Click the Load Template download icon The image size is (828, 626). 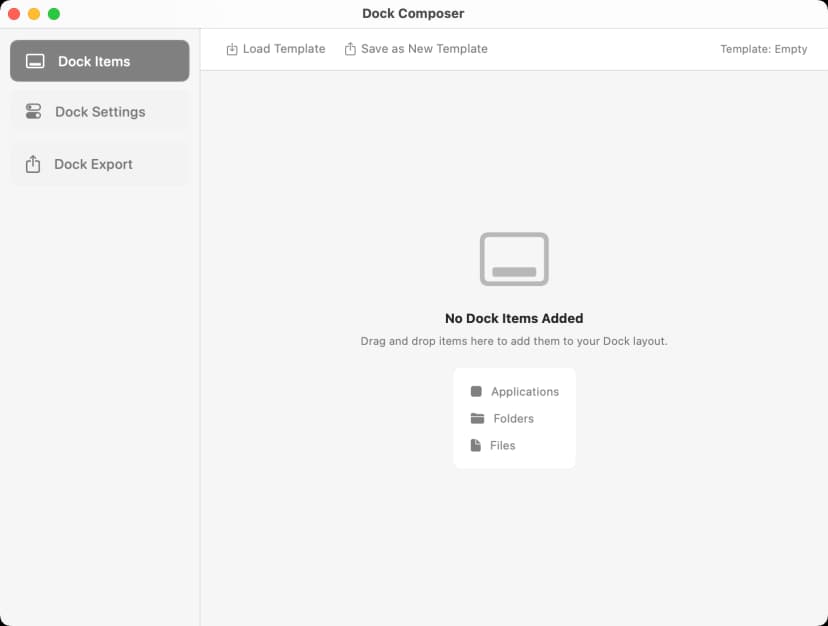click(232, 49)
